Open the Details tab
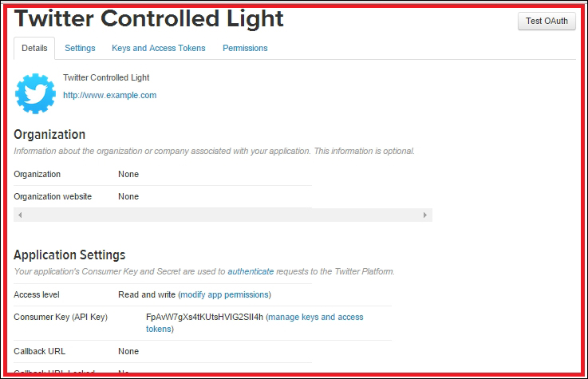Viewport: 588px width, 379px height. point(34,48)
